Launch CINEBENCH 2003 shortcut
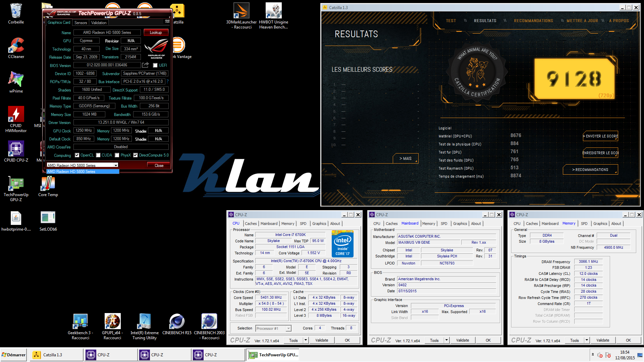644x362 pixels. click(209, 326)
